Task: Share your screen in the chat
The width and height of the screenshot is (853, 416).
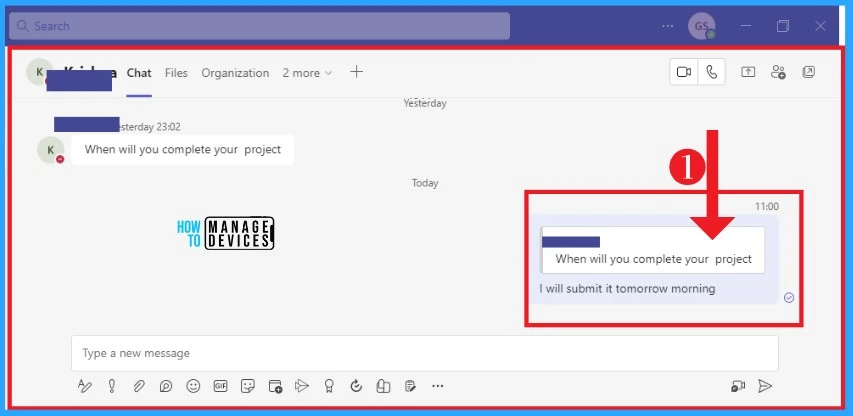Action: click(748, 72)
